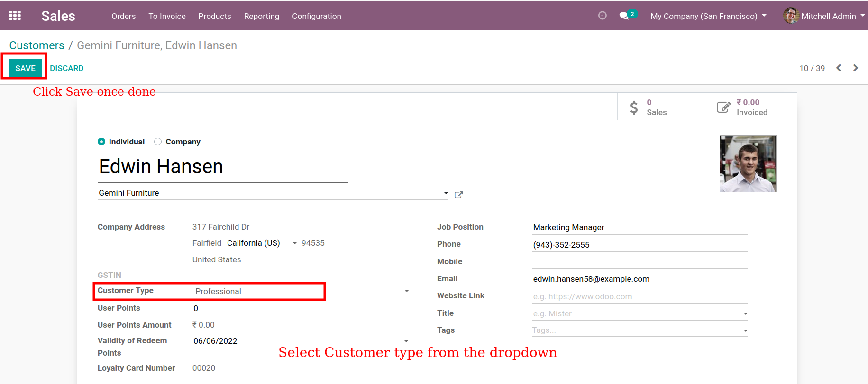The image size is (868, 384).
Task: Open the conversations chat icon
Action: pyautogui.click(x=624, y=16)
